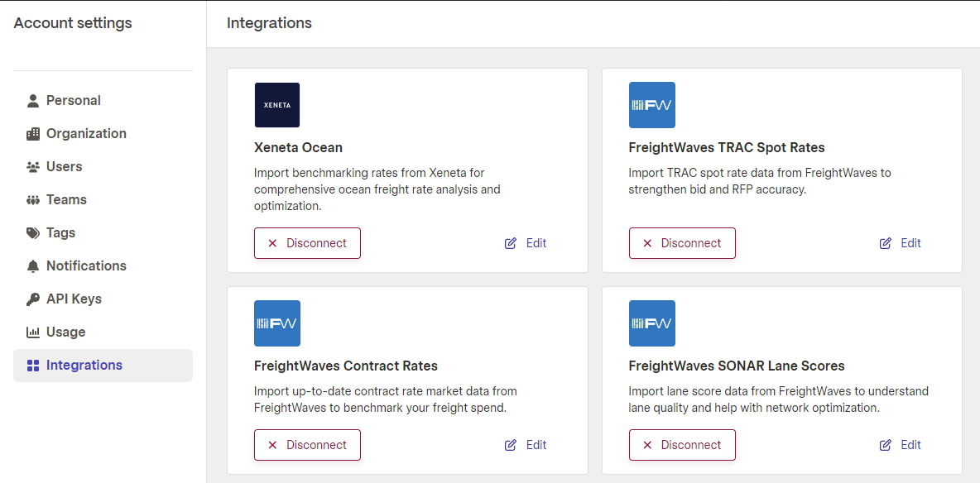This screenshot has height=483, width=980.
Task: Edit the FreightWaves Contract Rates integration
Action: point(526,445)
